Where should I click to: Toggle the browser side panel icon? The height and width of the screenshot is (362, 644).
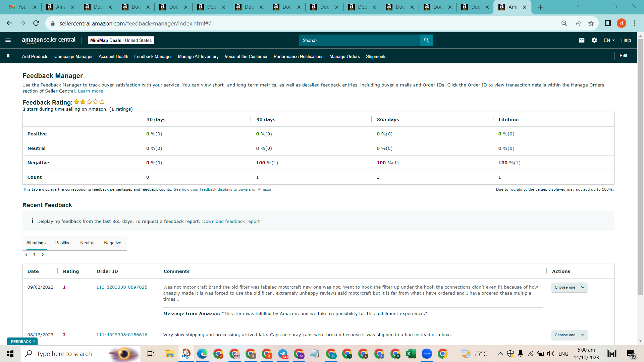(608, 23)
